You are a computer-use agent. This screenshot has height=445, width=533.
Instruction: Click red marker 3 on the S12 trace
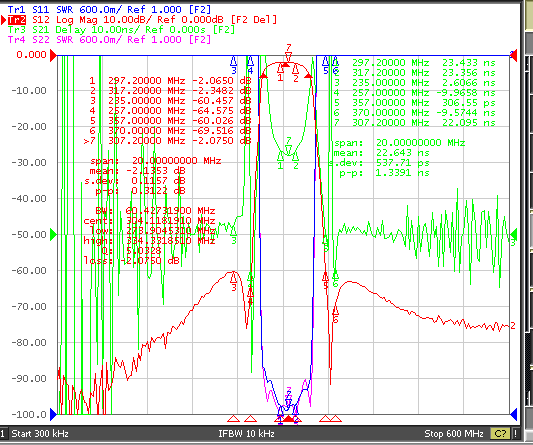(234, 278)
